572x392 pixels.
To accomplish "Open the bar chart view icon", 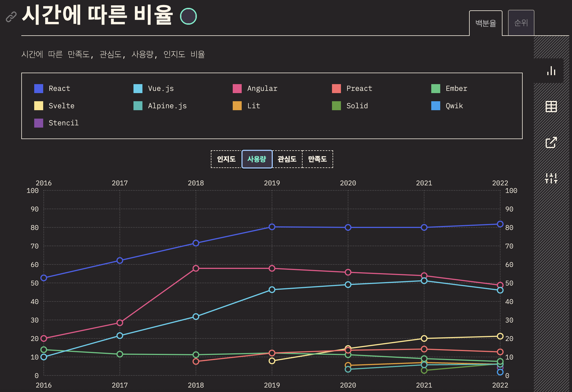I will point(551,71).
